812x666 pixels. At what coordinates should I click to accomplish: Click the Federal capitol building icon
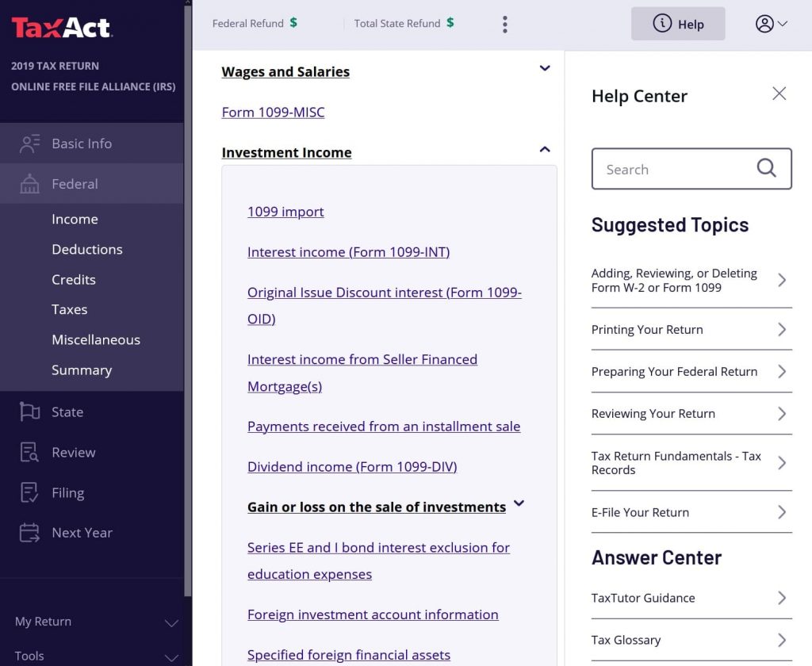click(x=29, y=184)
